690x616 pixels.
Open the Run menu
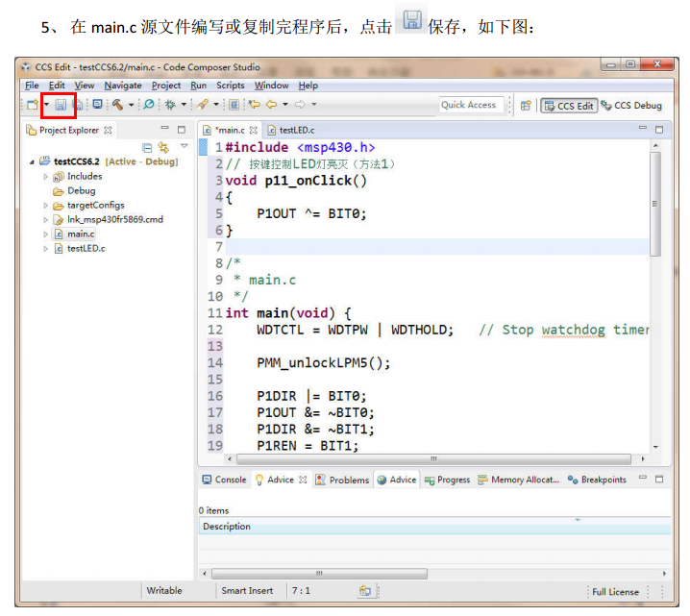point(199,86)
